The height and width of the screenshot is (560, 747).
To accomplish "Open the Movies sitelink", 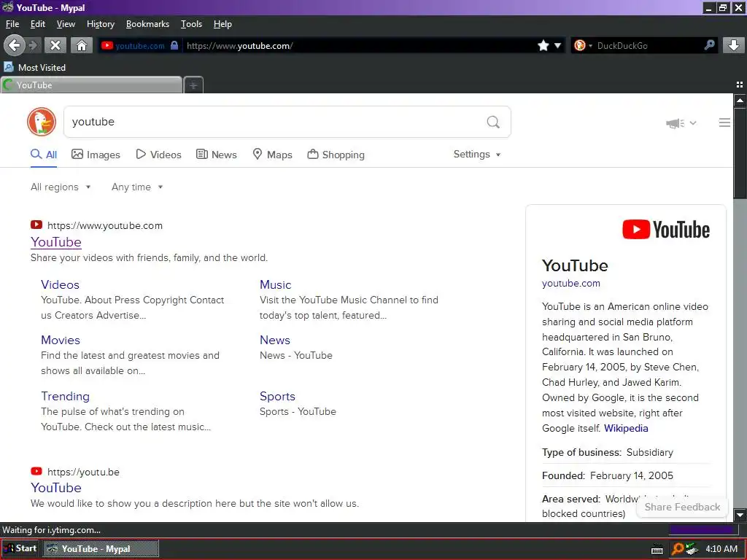I will tap(61, 340).
